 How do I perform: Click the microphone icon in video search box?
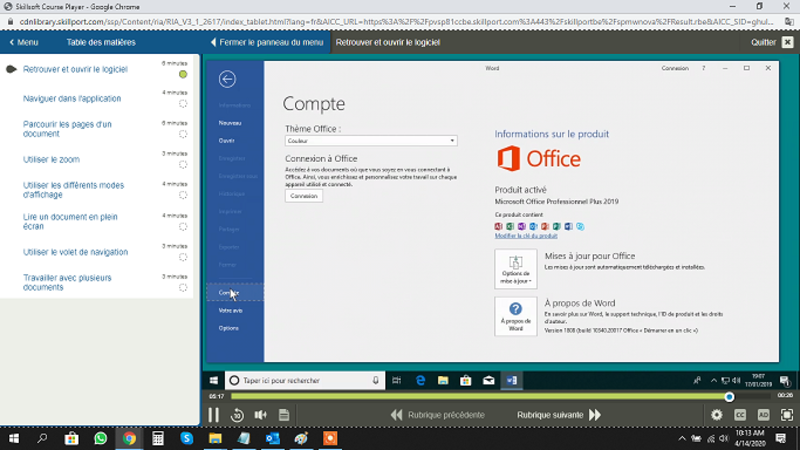[376, 381]
